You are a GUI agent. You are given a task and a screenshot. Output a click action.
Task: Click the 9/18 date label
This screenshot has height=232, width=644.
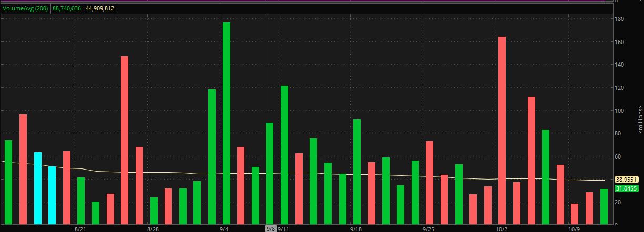[x=356, y=229]
